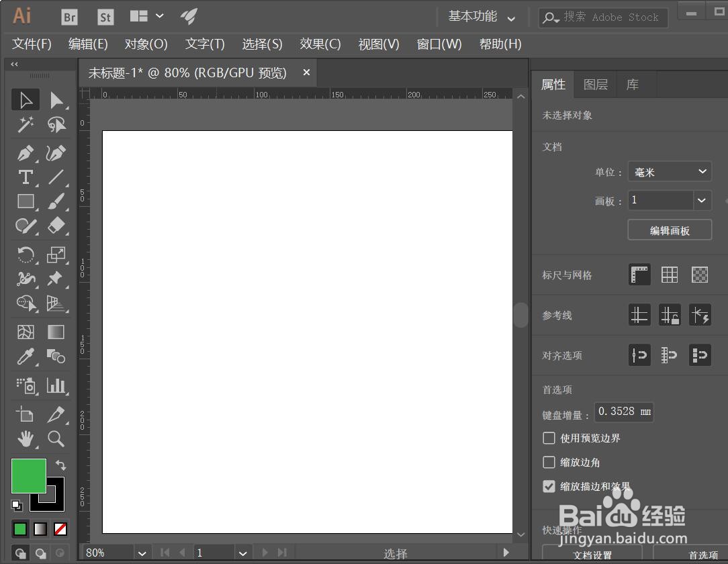Click the 编辑画板 button
Screen dimensions: 728x564
click(x=670, y=230)
